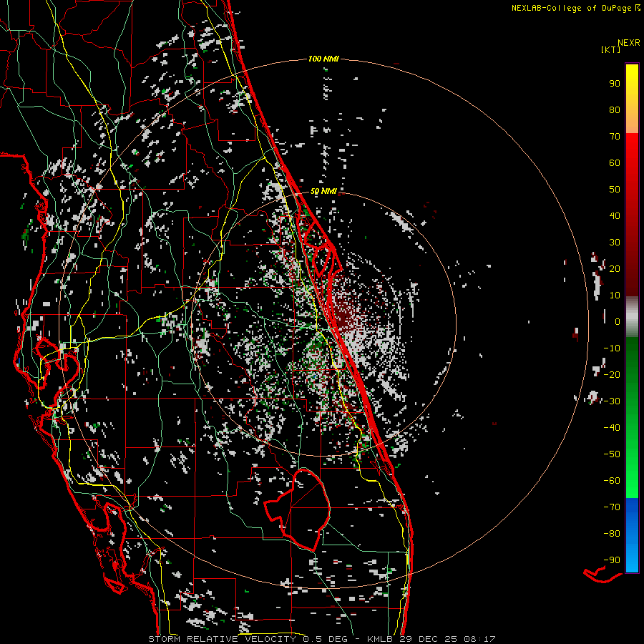Screen dimensions: 644x644
Task: Click the NEXR label above the color scale
Action: pos(628,42)
